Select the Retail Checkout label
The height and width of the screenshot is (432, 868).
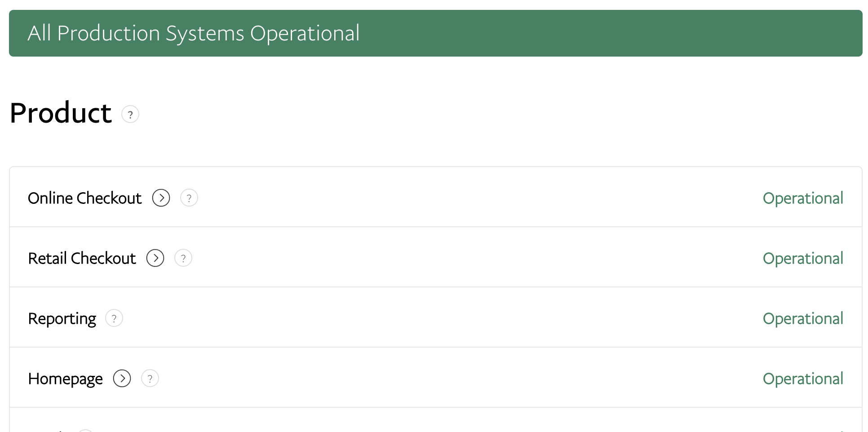click(82, 258)
